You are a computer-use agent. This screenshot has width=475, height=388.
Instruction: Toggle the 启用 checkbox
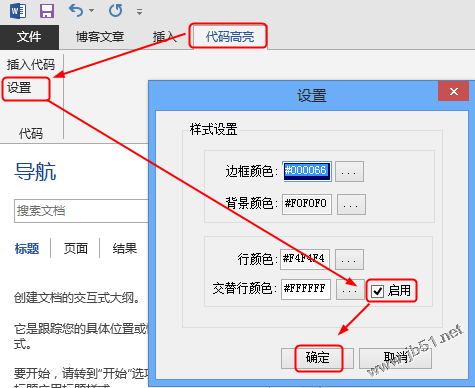coord(377,291)
